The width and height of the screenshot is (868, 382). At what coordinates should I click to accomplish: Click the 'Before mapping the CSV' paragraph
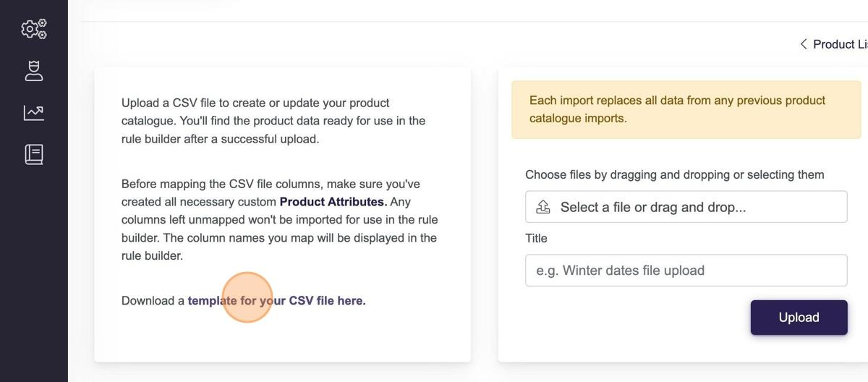click(x=279, y=220)
